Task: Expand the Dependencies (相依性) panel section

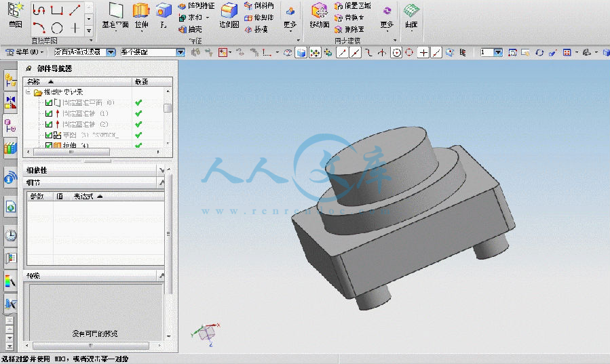Action: [162, 170]
